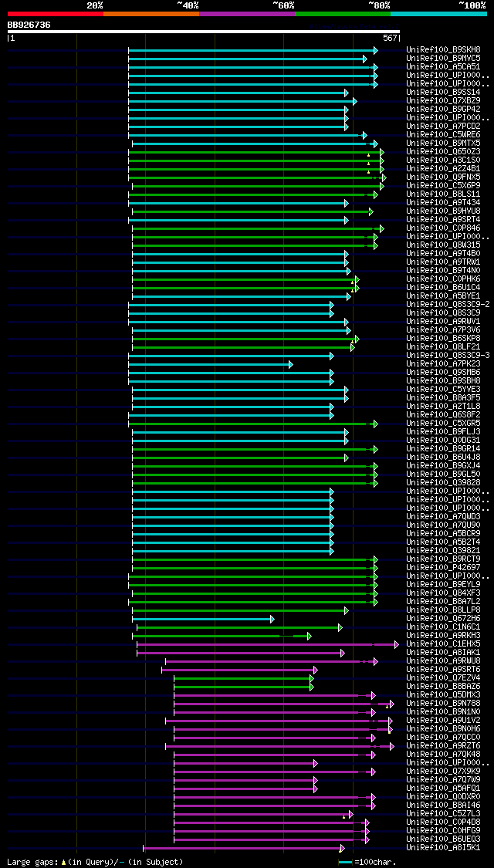Click the UniRef100_C5Z7L3 hit label
Screen dimensions: 494x868
click(443, 814)
